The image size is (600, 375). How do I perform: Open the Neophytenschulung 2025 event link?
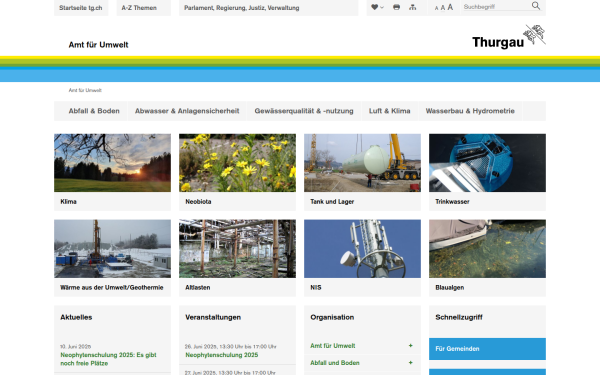[x=222, y=355]
